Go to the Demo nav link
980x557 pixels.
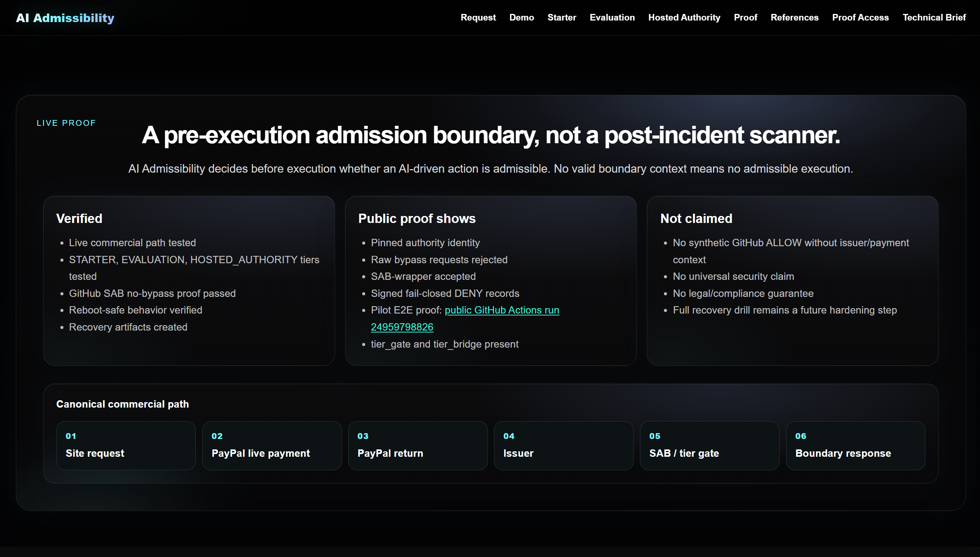tap(522, 17)
